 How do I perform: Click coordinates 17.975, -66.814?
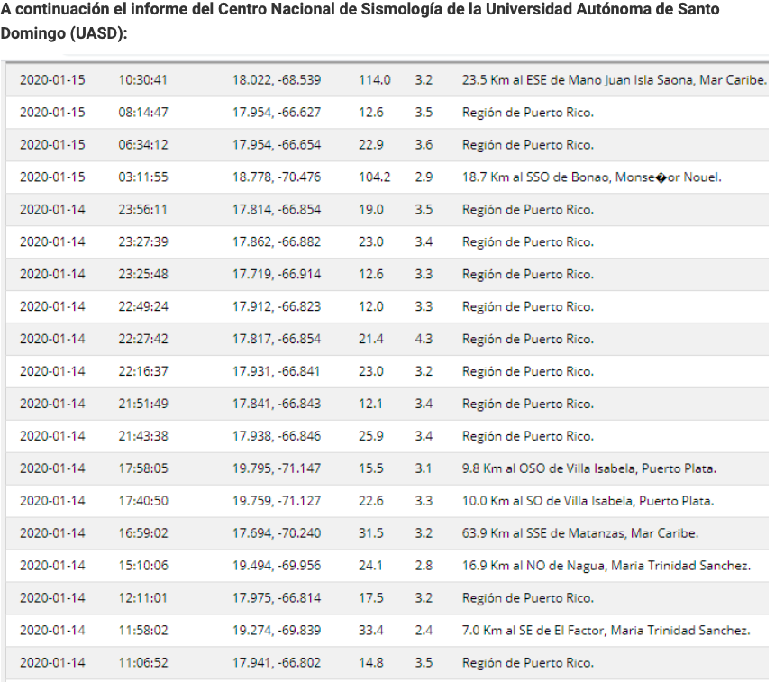[x=277, y=598]
